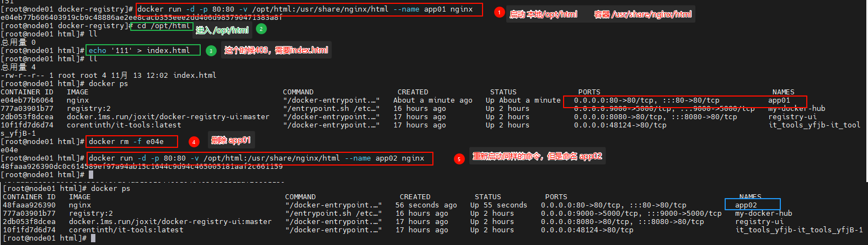Click the docker run command naming app02
Viewport: 868px width, 245px height.
256,158
